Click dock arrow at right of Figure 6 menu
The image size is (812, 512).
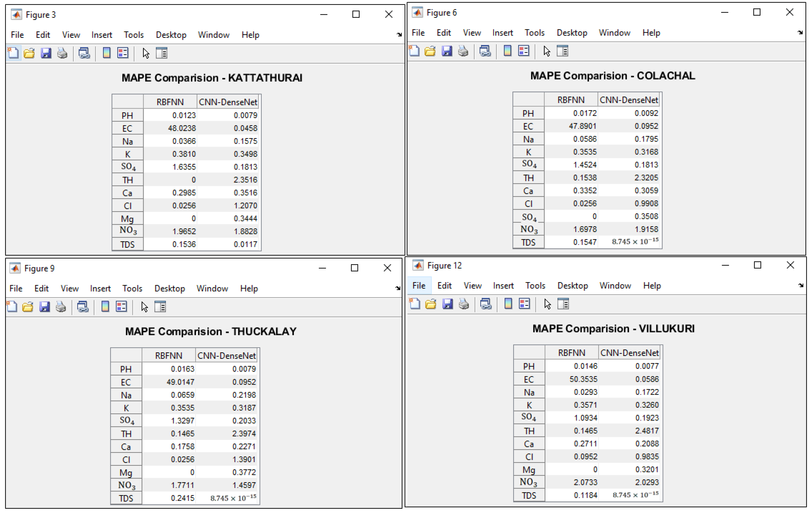(800, 32)
